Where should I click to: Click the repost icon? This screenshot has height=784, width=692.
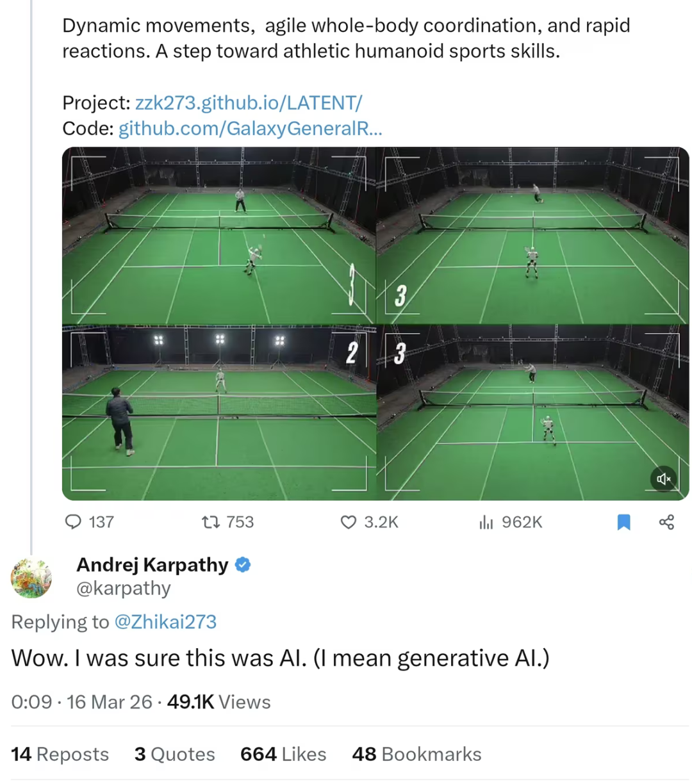[210, 522]
